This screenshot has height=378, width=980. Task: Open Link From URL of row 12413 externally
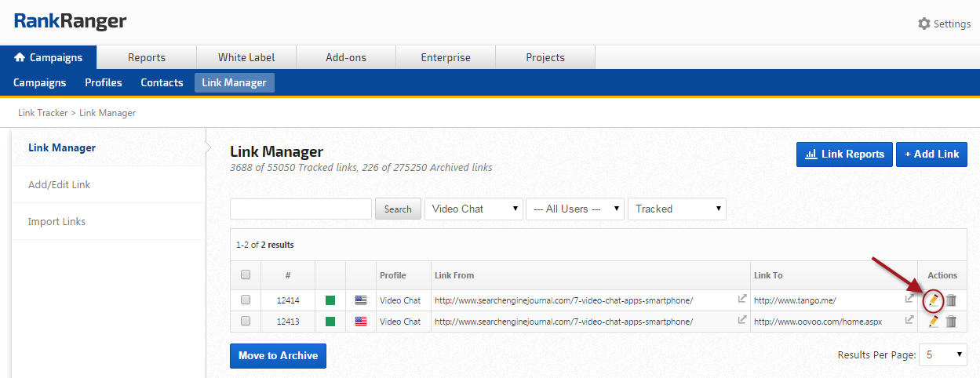click(742, 320)
